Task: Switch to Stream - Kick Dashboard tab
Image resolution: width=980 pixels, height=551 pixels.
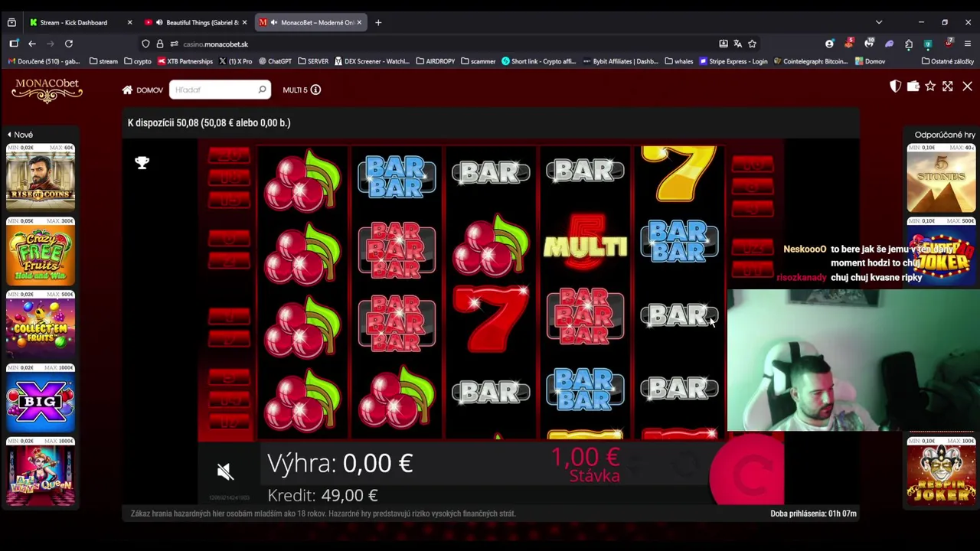Action: pyautogui.click(x=73, y=22)
